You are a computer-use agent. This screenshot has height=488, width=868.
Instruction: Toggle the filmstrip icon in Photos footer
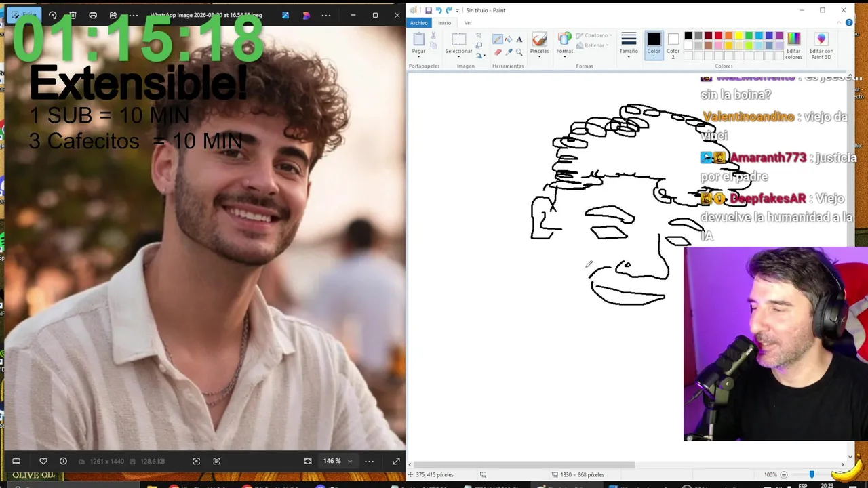[x=16, y=461]
